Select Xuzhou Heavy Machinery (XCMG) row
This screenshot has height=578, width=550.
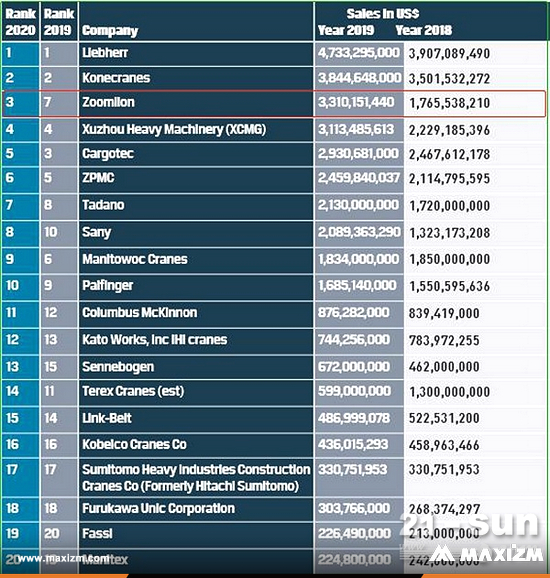(274, 130)
